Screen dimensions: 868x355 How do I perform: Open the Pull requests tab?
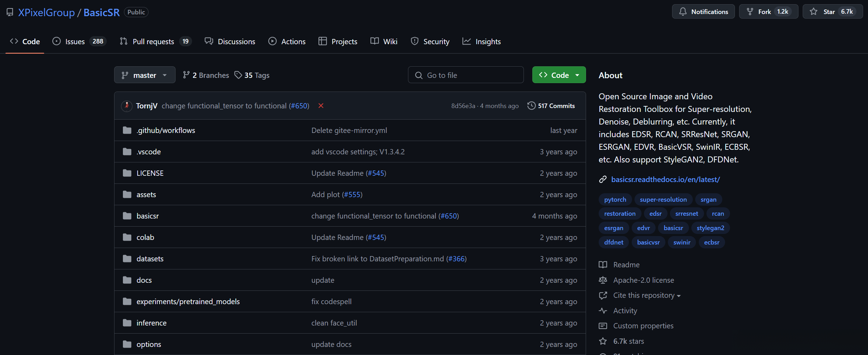pos(153,41)
